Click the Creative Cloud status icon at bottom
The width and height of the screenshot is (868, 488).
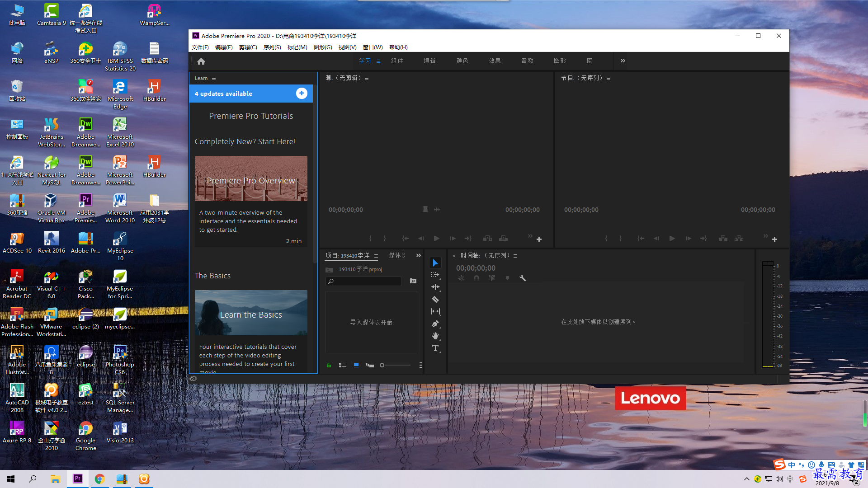(x=193, y=379)
